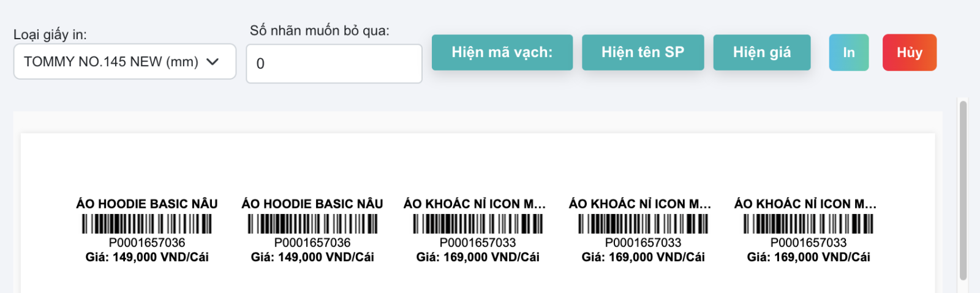Image resolution: width=980 pixels, height=293 pixels.
Task: Click the blue-green 'In' print button
Action: pyautogui.click(x=849, y=52)
